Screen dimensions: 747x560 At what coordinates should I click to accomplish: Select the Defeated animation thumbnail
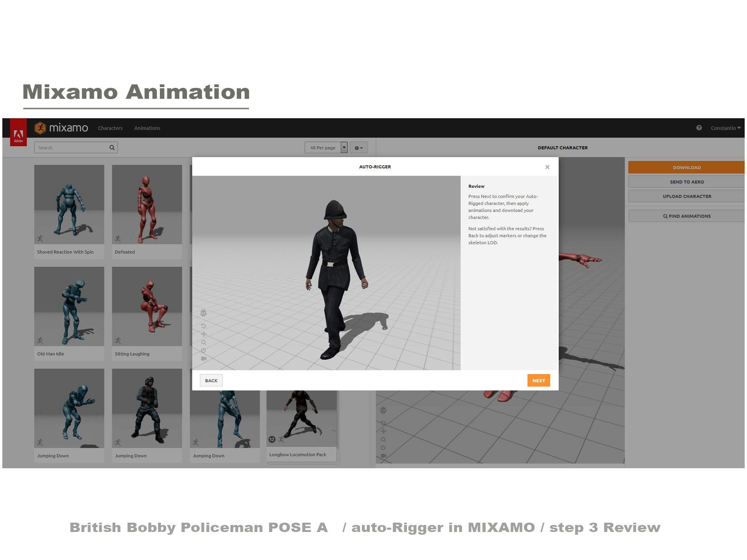coord(147,205)
